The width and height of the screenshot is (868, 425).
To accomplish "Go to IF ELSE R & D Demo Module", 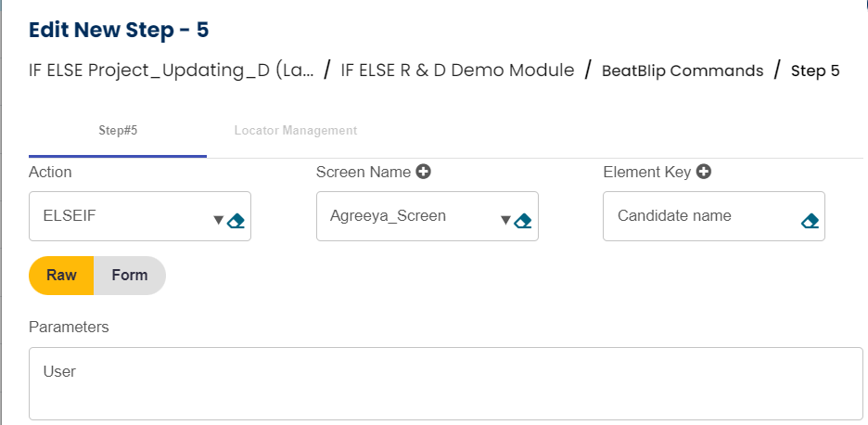I will tap(457, 70).
